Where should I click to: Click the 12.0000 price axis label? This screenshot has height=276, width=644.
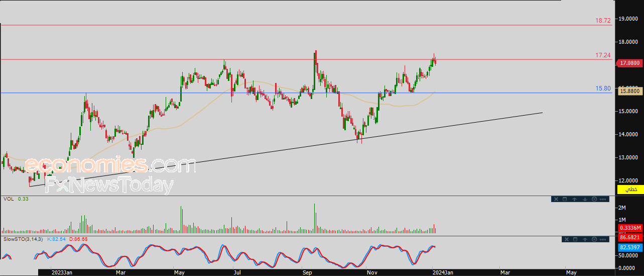click(629, 180)
